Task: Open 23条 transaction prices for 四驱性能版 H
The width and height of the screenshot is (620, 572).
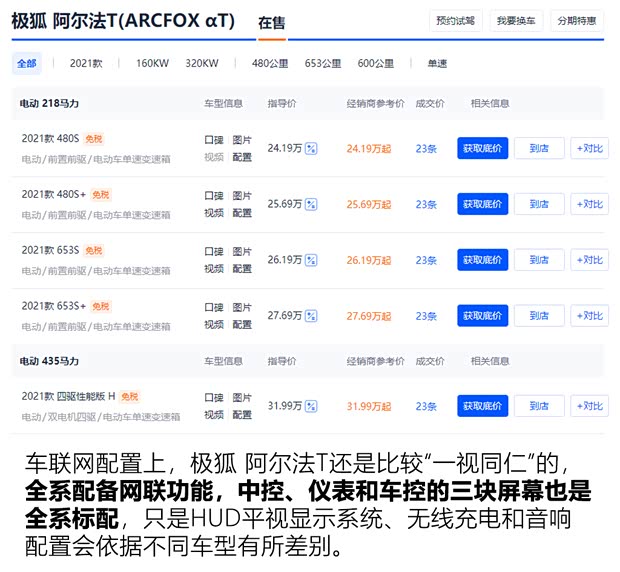Action: [x=426, y=406]
